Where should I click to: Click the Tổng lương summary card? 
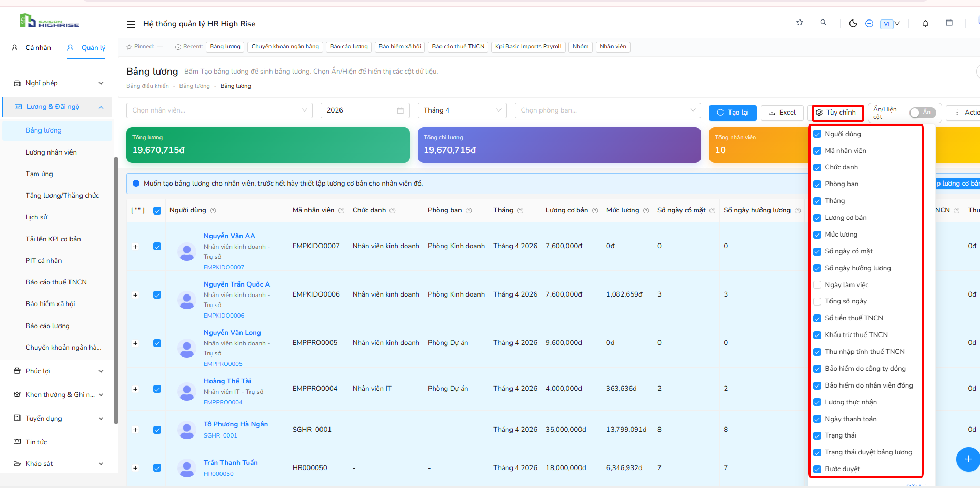tap(268, 145)
